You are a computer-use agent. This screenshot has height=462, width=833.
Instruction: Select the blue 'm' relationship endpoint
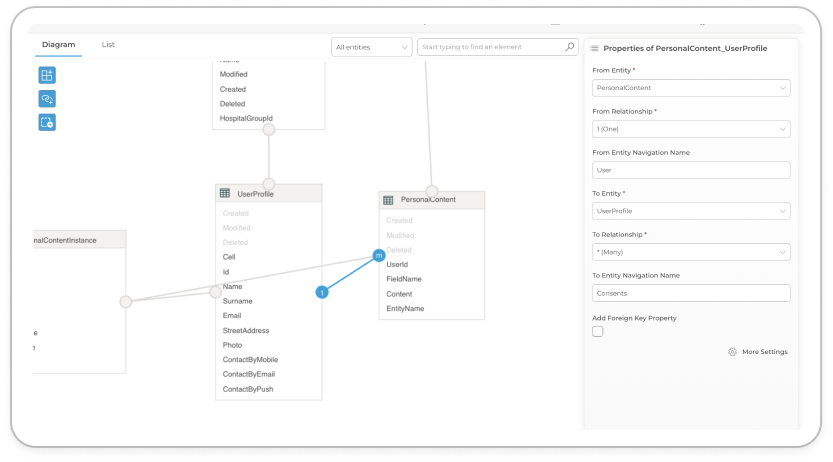point(378,256)
